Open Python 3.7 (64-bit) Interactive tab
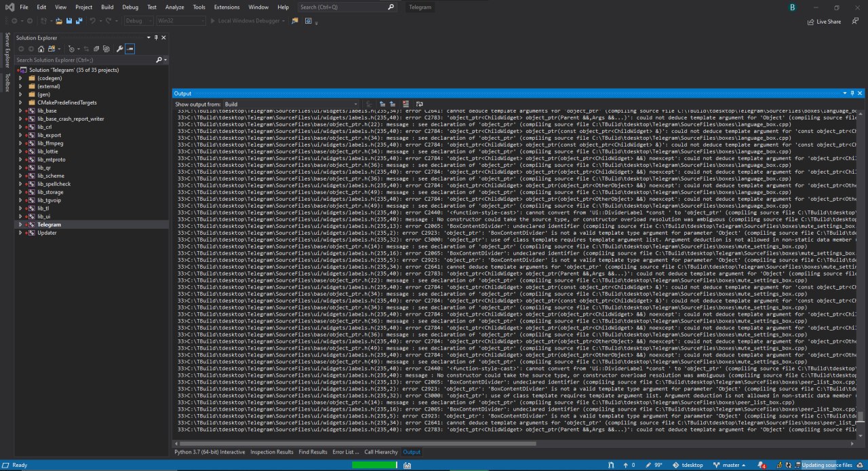Screen dimensions: 868x471 pyautogui.click(x=210, y=452)
